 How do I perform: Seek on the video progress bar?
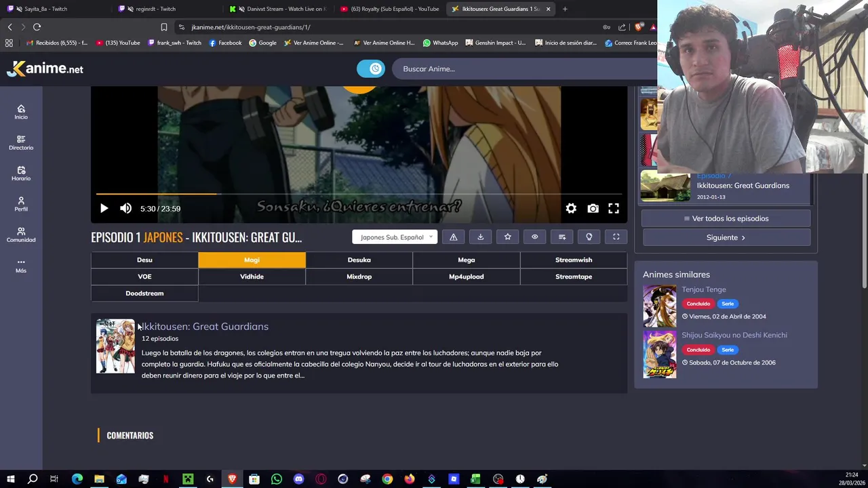pos(359,195)
